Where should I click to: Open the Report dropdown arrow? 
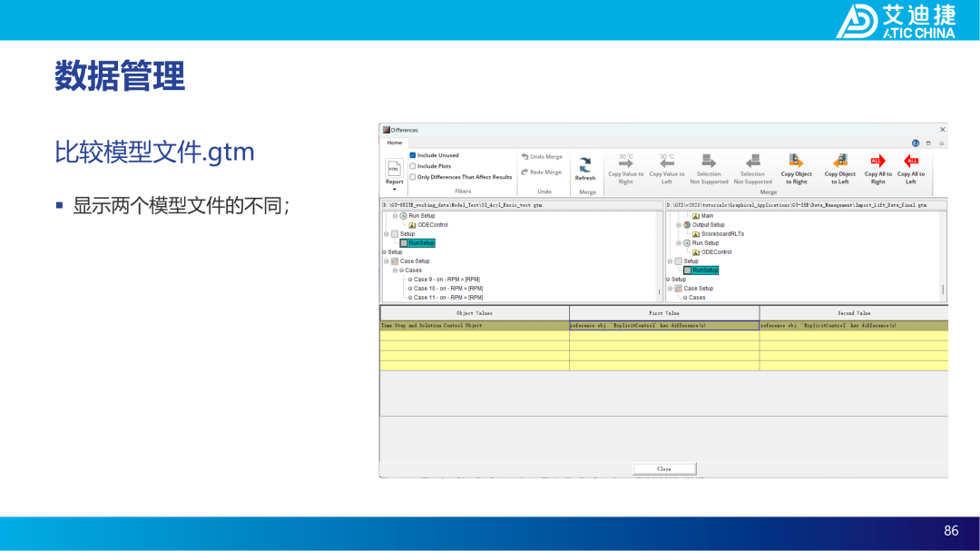point(395,189)
